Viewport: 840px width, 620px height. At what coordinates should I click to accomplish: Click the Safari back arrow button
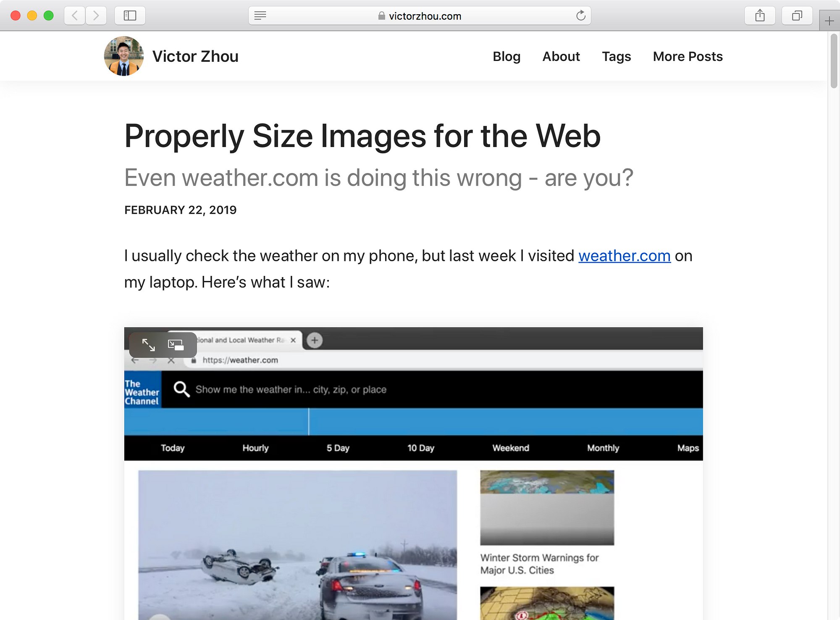pyautogui.click(x=75, y=16)
